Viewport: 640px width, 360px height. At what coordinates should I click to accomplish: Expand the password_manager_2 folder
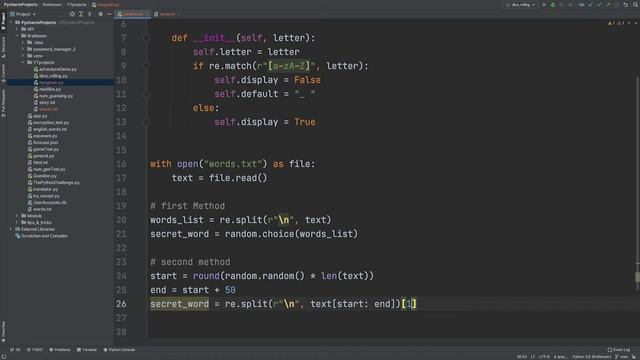click(x=23, y=49)
